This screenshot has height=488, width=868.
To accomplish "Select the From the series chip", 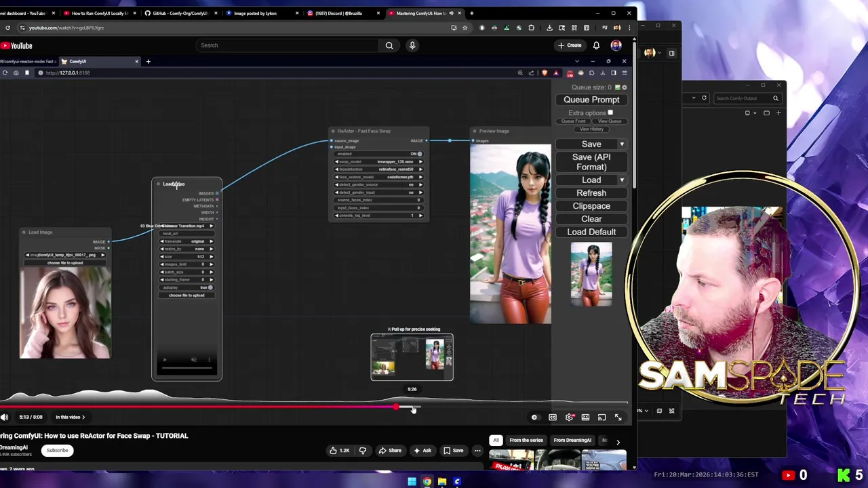I will [526, 441].
